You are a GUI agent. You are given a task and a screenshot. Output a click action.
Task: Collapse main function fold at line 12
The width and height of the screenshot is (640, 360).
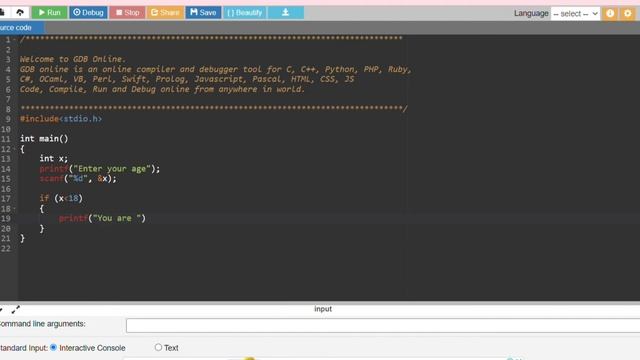(x=14, y=149)
